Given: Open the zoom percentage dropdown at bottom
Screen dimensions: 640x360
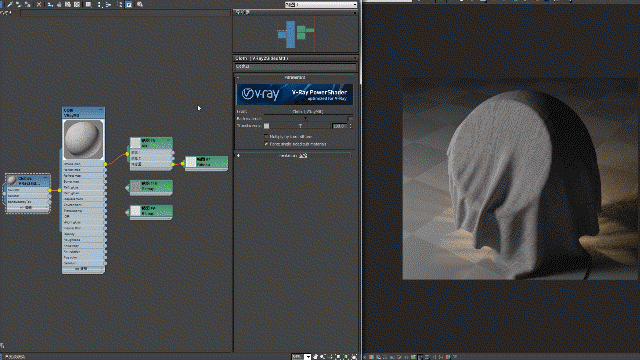Looking at the screenshot, I should coord(308,357).
